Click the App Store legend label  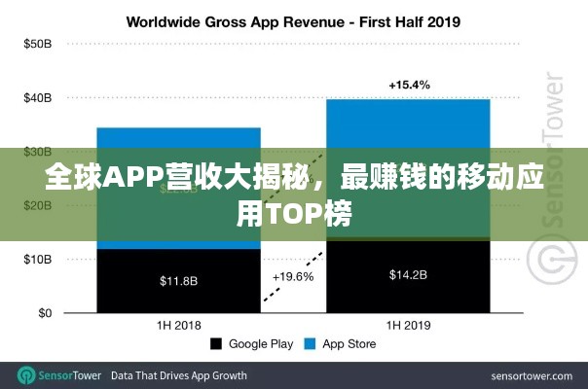tap(349, 343)
